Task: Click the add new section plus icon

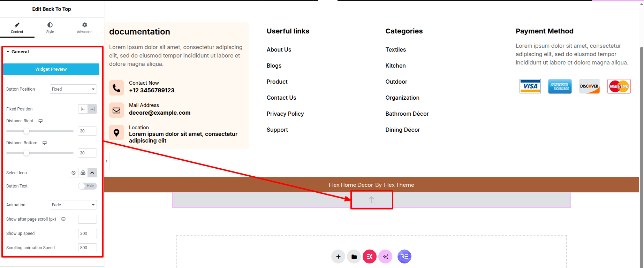Action: point(338,256)
